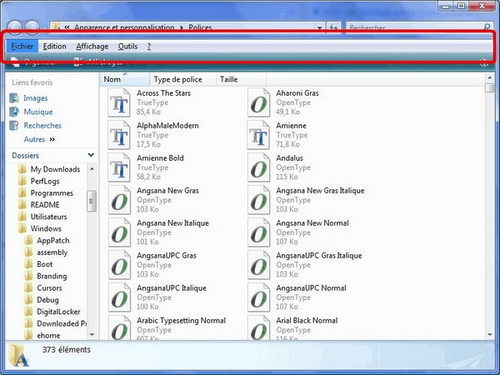Click font list scroll down arrow
The height and width of the screenshot is (375, 500).
[x=490, y=334]
